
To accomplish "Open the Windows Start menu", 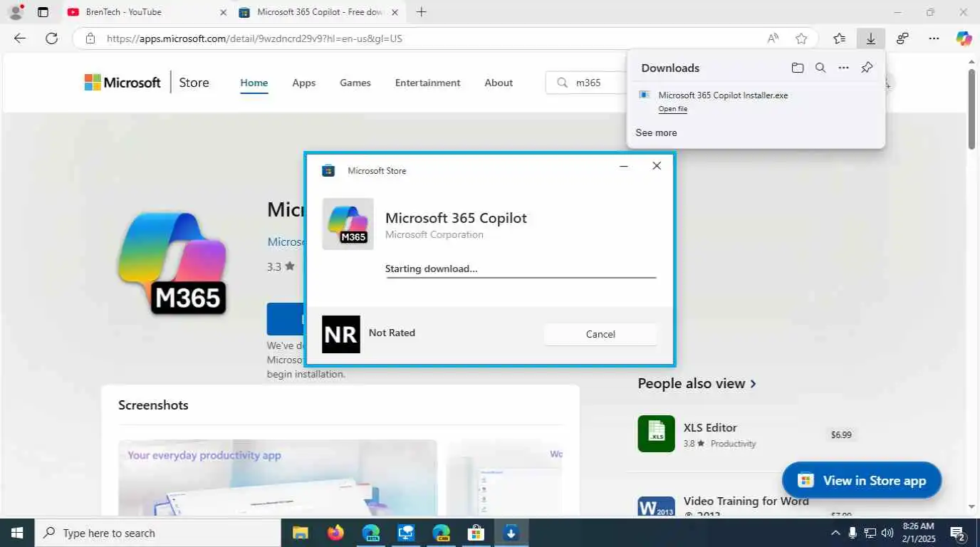I will pyautogui.click(x=16, y=533).
